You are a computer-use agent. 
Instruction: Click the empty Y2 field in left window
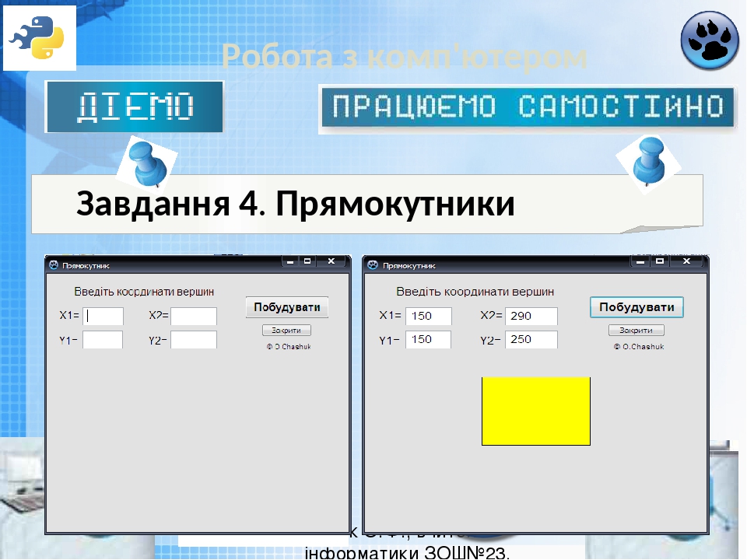(x=193, y=340)
